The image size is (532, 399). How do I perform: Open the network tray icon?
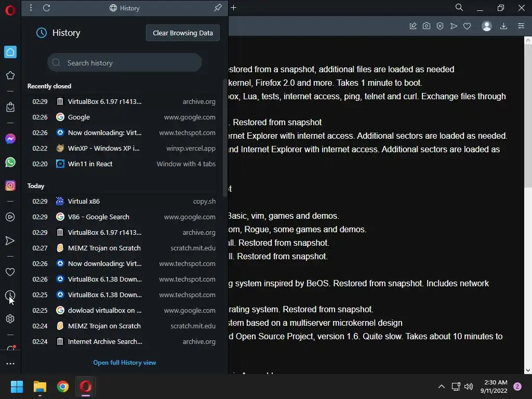pos(456,387)
